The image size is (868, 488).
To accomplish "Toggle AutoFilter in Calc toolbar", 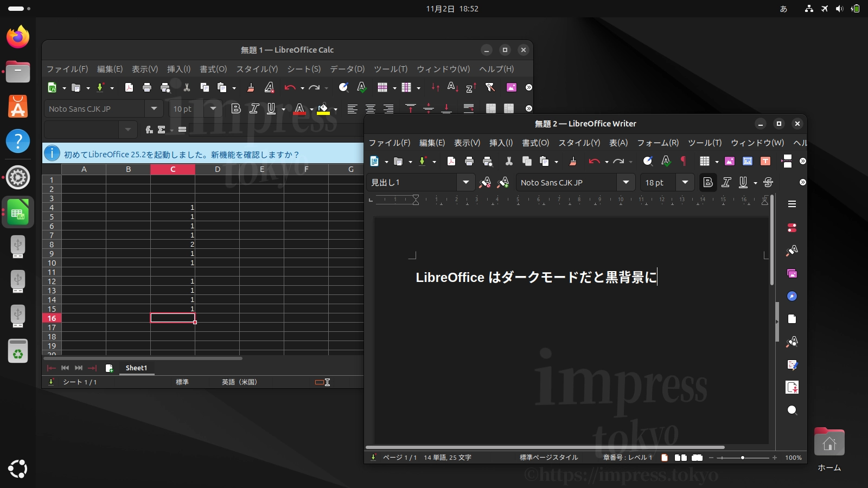I will pyautogui.click(x=490, y=87).
